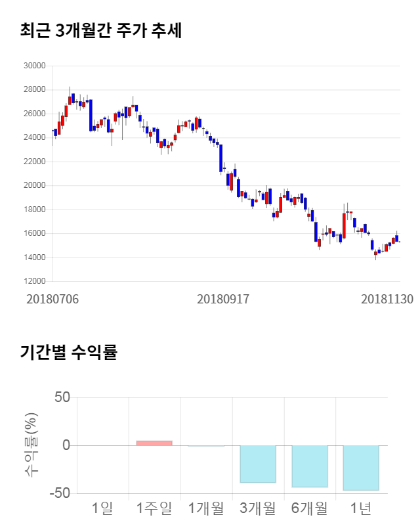Viewport: 420px width, 532px height.
Task: Select the blue 3개월 return bar
Action: pos(257,464)
